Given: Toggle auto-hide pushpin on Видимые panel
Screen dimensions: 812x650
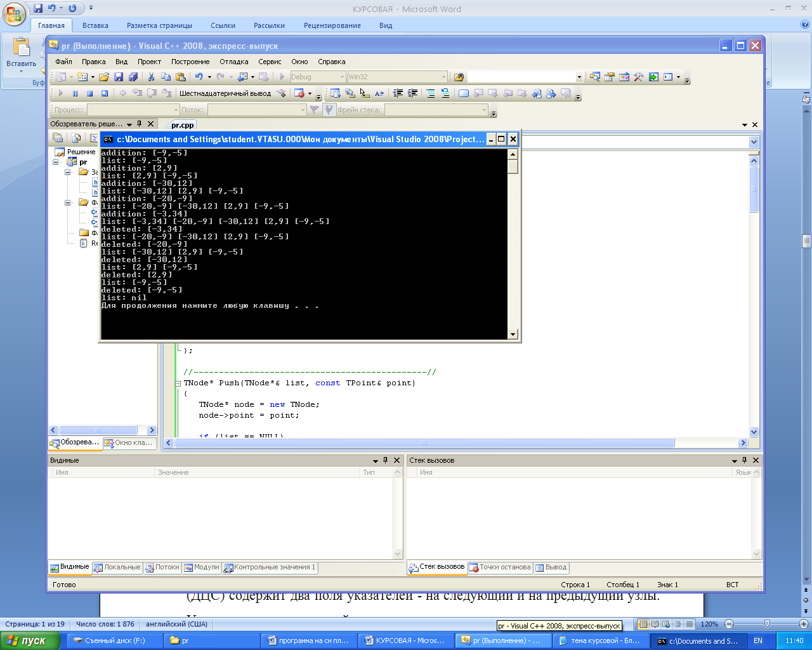Looking at the screenshot, I should tap(386, 460).
